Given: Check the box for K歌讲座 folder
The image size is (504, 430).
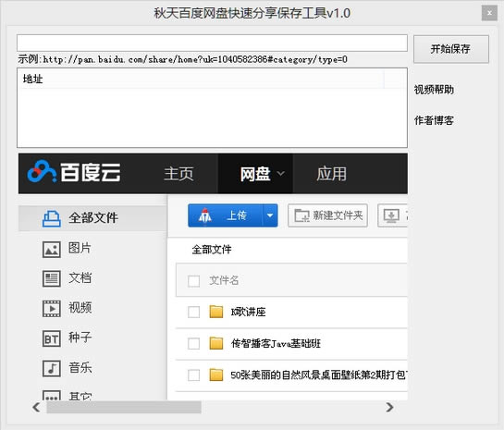Looking at the screenshot, I should [193, 312].
